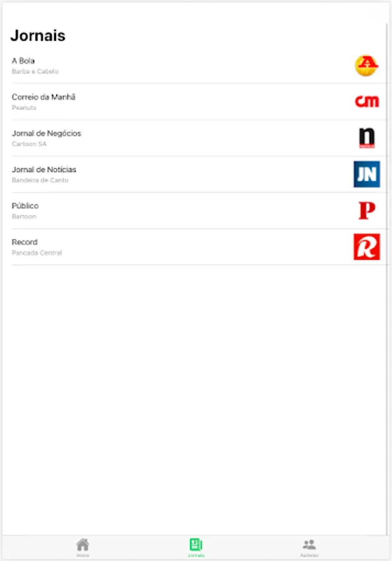Click the "Pancada Central" subtitle
This screenshot has height=561, width=392.
pos(37,253)
